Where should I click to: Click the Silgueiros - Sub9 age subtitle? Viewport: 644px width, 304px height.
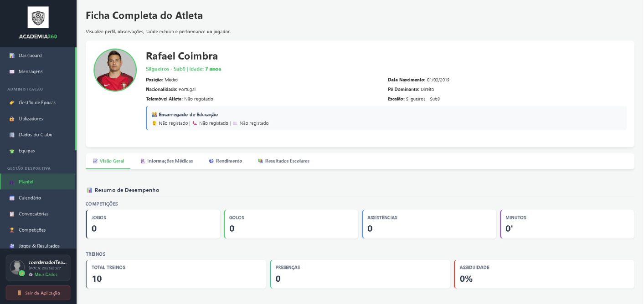184,69
